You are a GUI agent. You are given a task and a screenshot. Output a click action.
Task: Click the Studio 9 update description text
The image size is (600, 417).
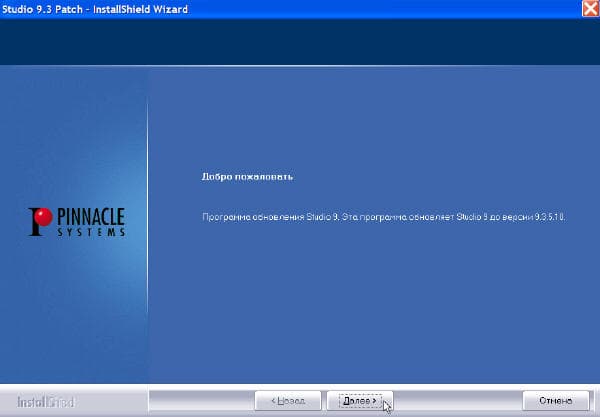click(383, 217)
